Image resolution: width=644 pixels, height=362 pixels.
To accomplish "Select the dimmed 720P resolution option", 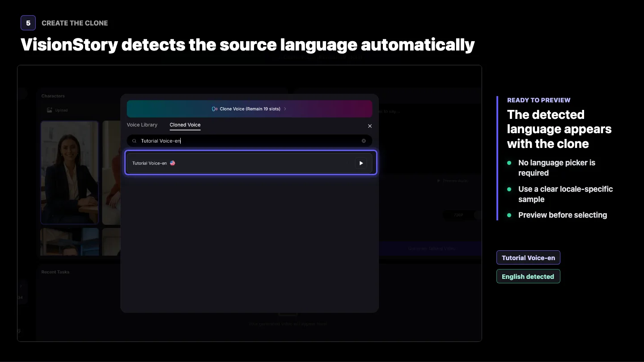I will 458,215.
